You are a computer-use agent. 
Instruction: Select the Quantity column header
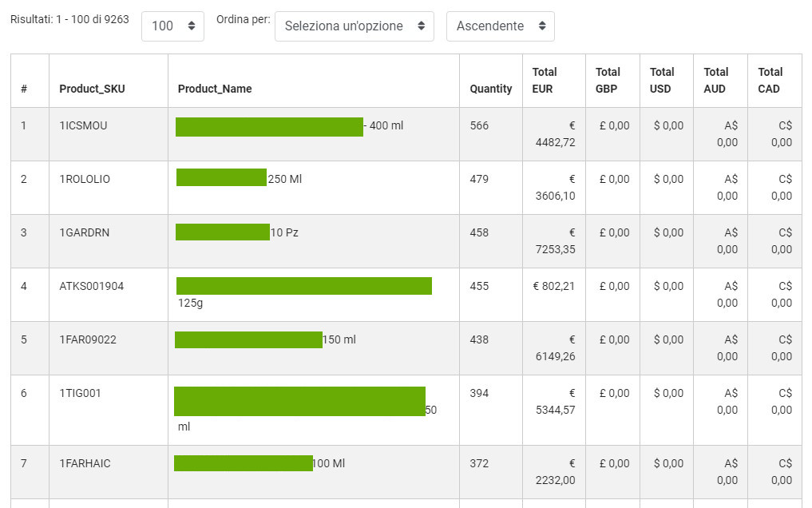tap(490, 89)
